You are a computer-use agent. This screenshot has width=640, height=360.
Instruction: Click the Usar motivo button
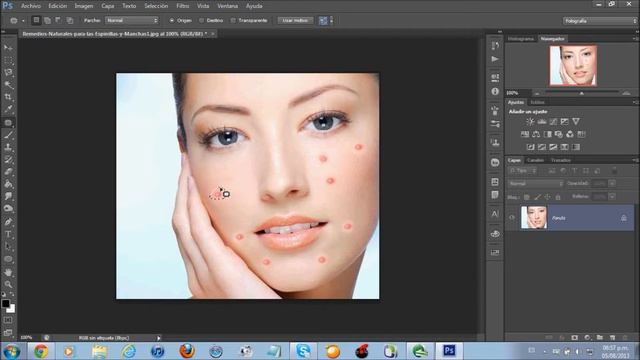coord(296,20)
